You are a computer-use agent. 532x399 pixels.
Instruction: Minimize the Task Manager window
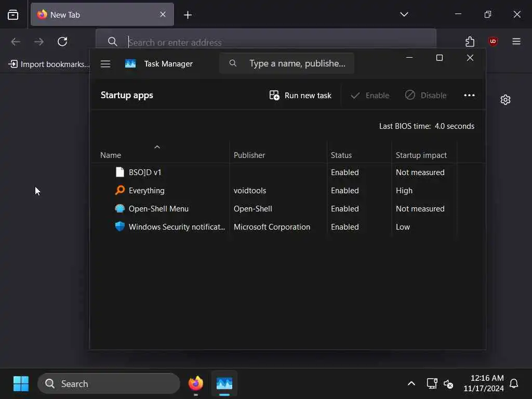click(x=409, y=58)
